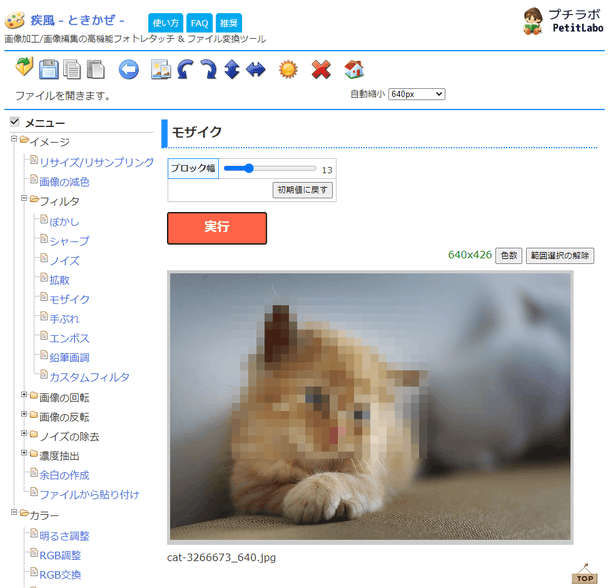The width and height of the screenshot is (608, 588).
Task: Rotate the image left with the curved arrow
Action: (185, 69)
